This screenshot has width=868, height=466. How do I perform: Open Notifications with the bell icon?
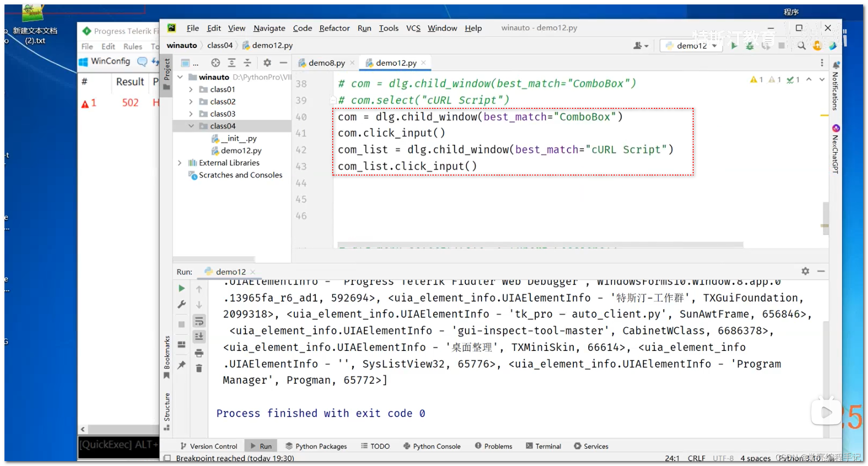click(836, 65)
